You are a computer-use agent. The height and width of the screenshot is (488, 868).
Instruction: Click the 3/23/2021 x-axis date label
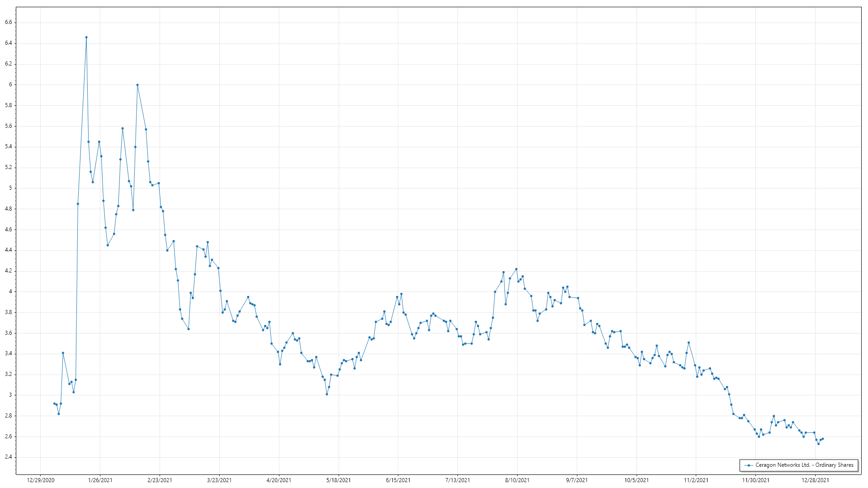pyautogui.click(x=219, y=480)
